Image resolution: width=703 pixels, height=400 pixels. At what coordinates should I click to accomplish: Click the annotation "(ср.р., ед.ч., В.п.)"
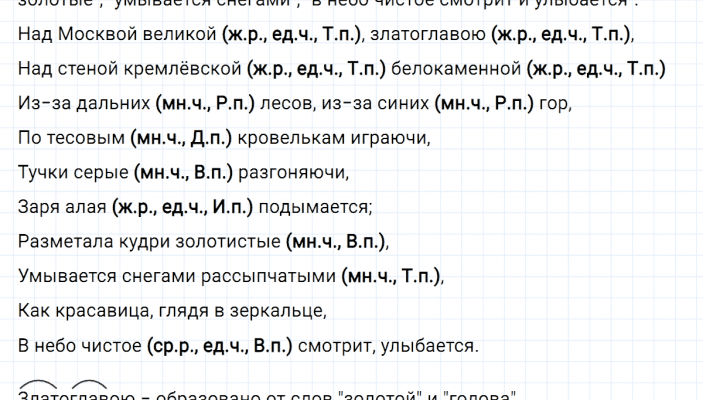click(x=218, y=347)
